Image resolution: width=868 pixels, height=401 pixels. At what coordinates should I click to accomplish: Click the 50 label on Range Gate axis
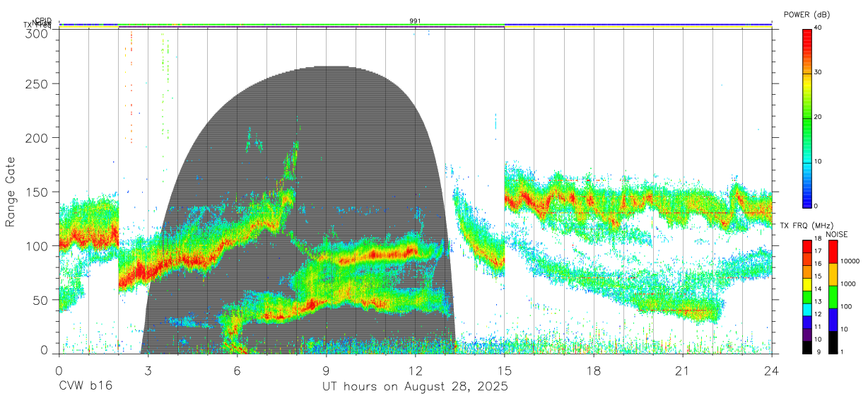coord(41,300)
